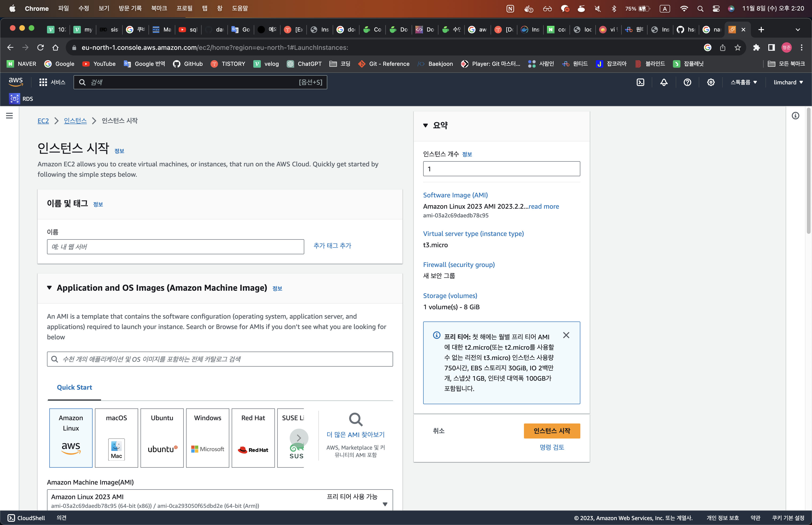Select the Red Hat AMI tile
812x525 pixels.
click(x=253, y=438)
